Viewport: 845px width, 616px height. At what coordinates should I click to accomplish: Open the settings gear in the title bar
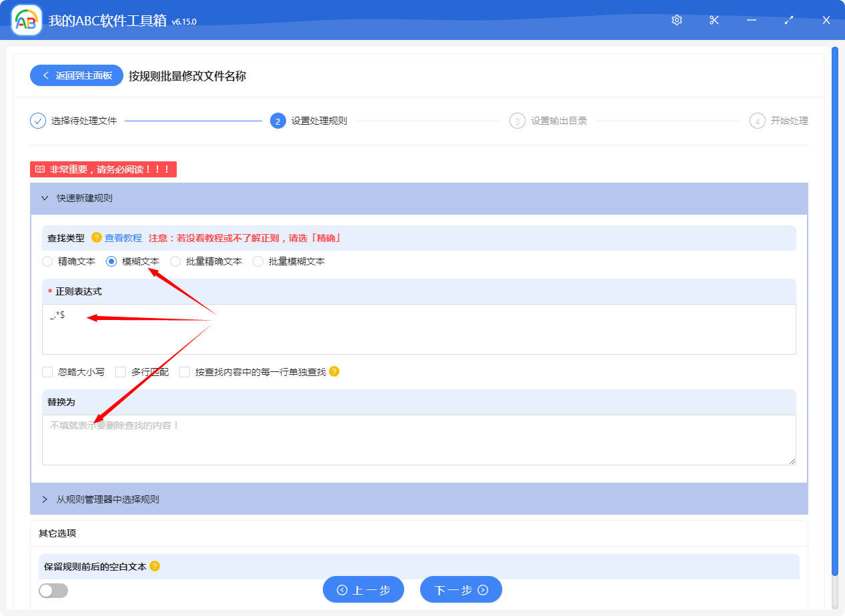click(x=676, y=20)
